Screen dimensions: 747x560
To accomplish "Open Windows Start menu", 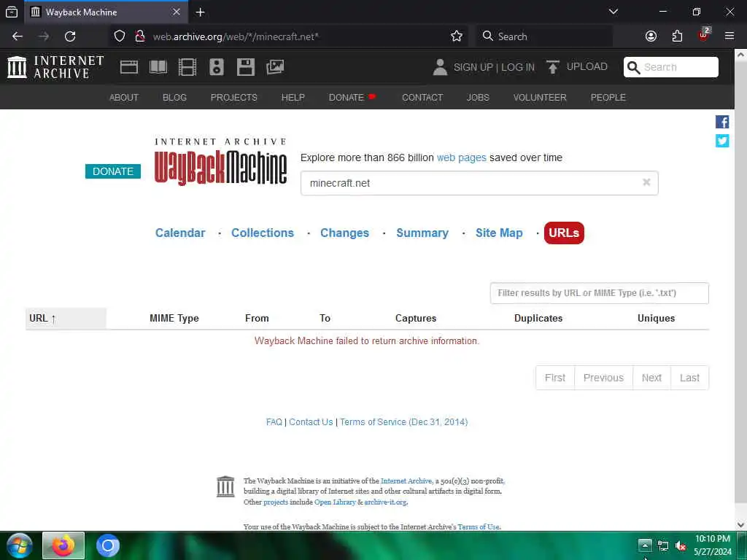I will tap(20, 545).
